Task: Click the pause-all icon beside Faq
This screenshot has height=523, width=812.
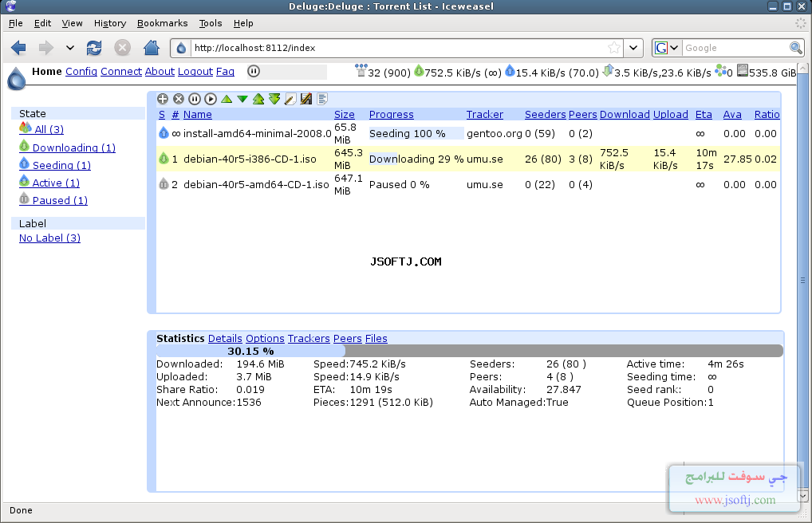Action: (254, 72)
